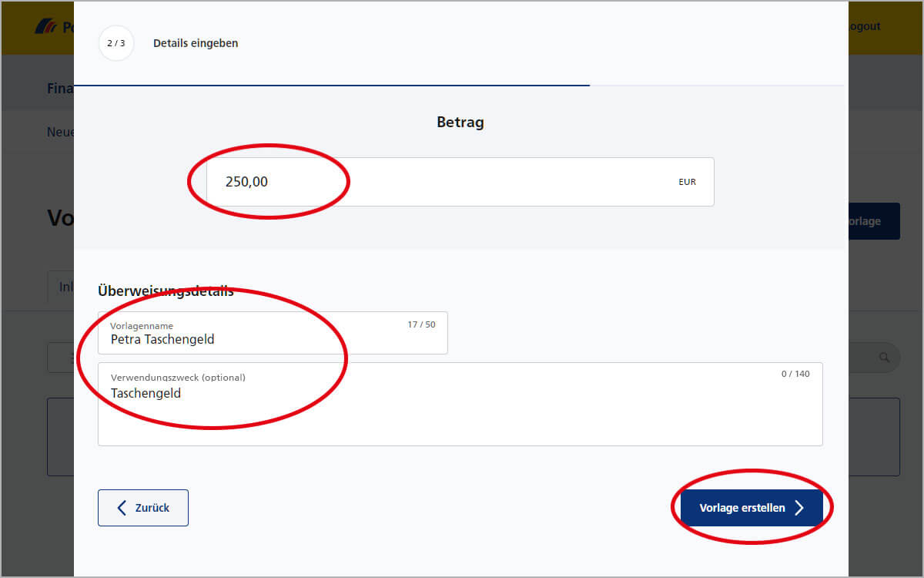Open the partially hidden Fina menu item

(x=60, y=88)
